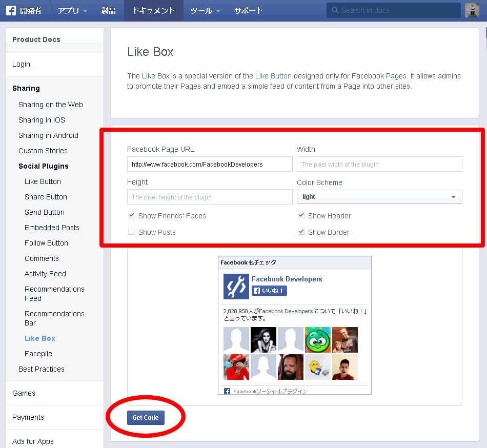Select Sharing section in sidebar

click(x=26, y=89)
